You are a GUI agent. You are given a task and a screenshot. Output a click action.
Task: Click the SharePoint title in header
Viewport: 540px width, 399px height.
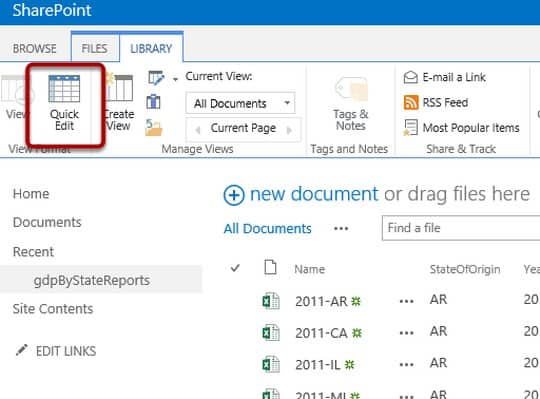52,10
